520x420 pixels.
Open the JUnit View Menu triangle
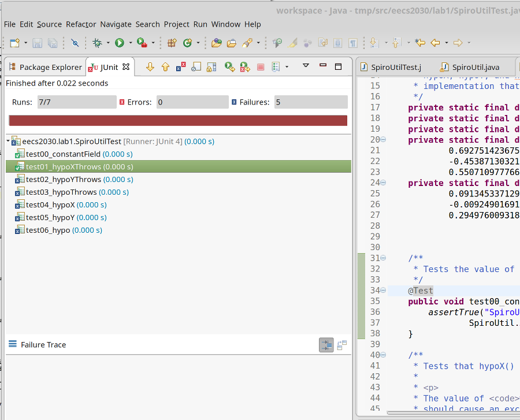(x=306, y=66)
